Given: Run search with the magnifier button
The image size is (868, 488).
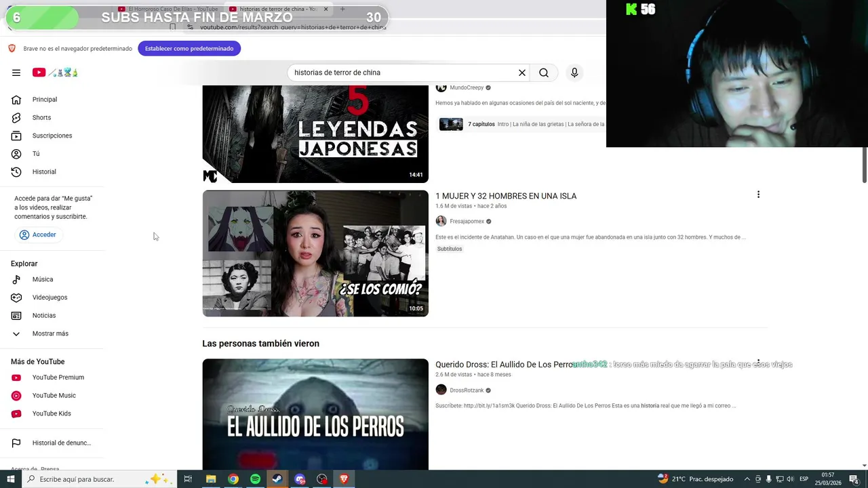Looking at the screenshot, I should coord(544,73).
